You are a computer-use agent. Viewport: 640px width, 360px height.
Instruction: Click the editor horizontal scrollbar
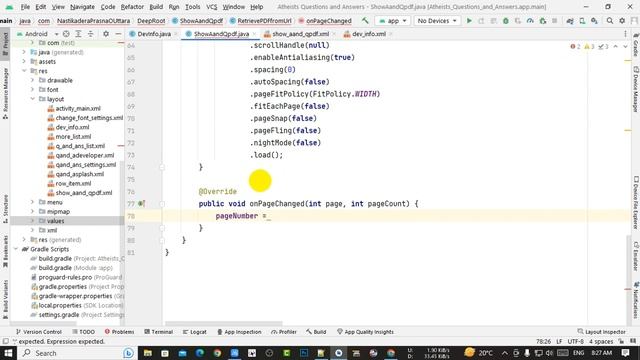pyautogui.click(x=223, y=324)
